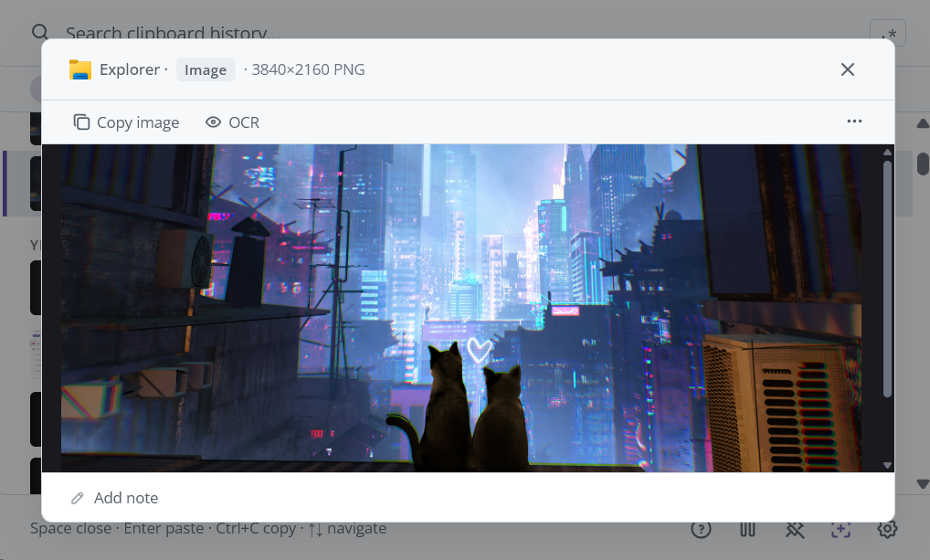Click the history list's scroll-down arrow
This screenshot has height=560, width=930.
click(922, 483)
